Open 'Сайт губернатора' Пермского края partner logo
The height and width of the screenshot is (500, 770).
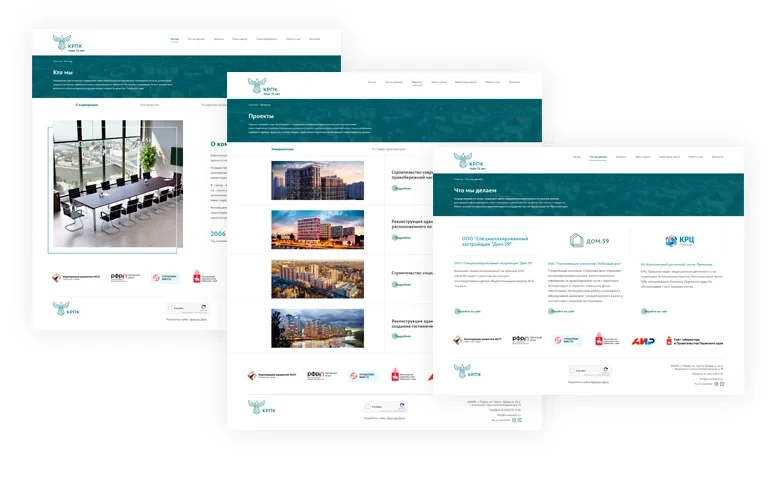(x=694, y=341)
